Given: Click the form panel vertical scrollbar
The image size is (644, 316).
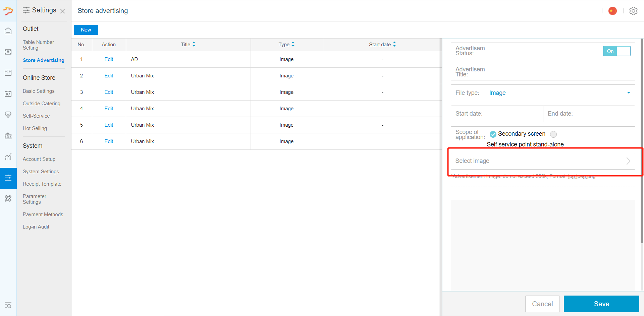Looking at the screenshot, I should [x=642, y=141].
